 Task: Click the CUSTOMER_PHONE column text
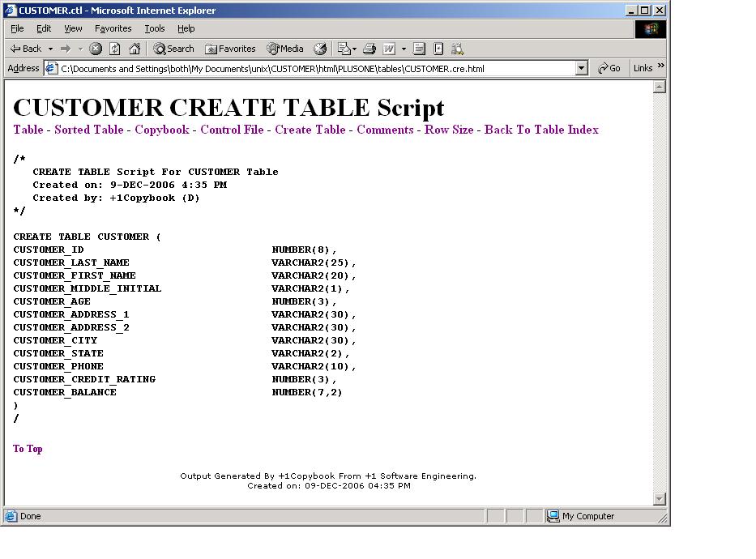click(58, 366)
